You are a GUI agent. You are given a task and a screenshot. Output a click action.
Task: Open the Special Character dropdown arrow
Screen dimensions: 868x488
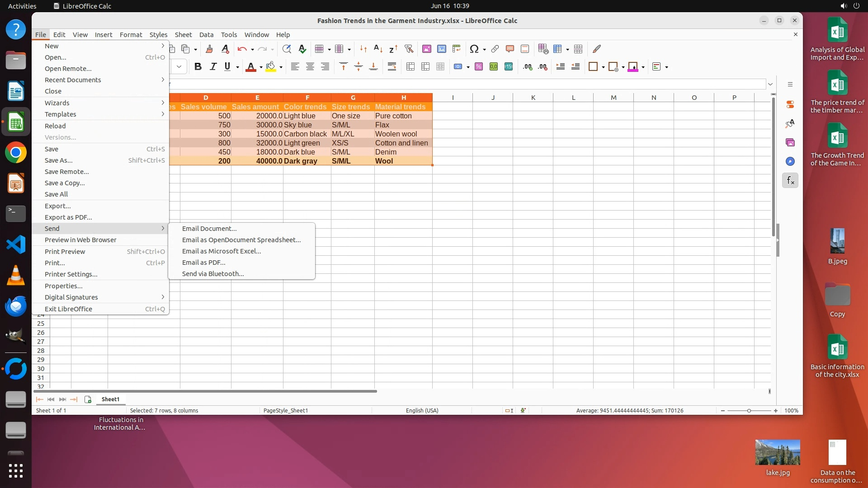485,49
